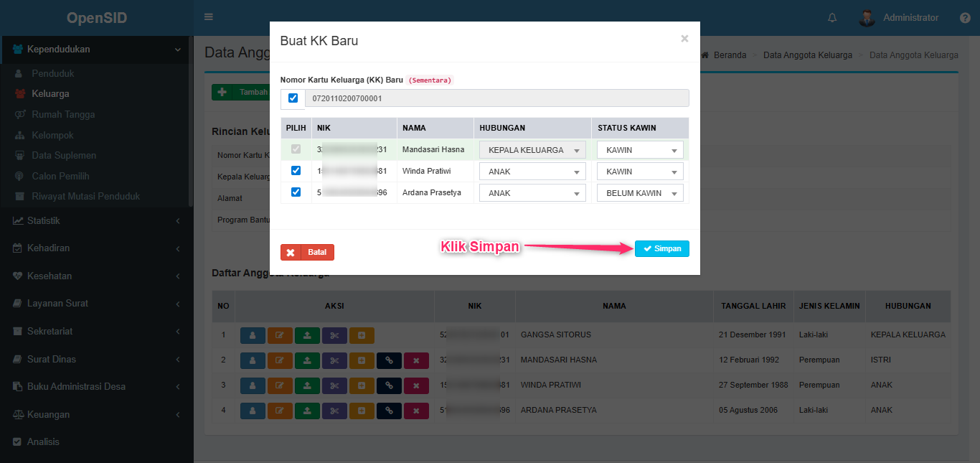Open Status Kawin dropdown for Mandasari Hasna
The image size is (980, 463).
click(x=640, y=151)
